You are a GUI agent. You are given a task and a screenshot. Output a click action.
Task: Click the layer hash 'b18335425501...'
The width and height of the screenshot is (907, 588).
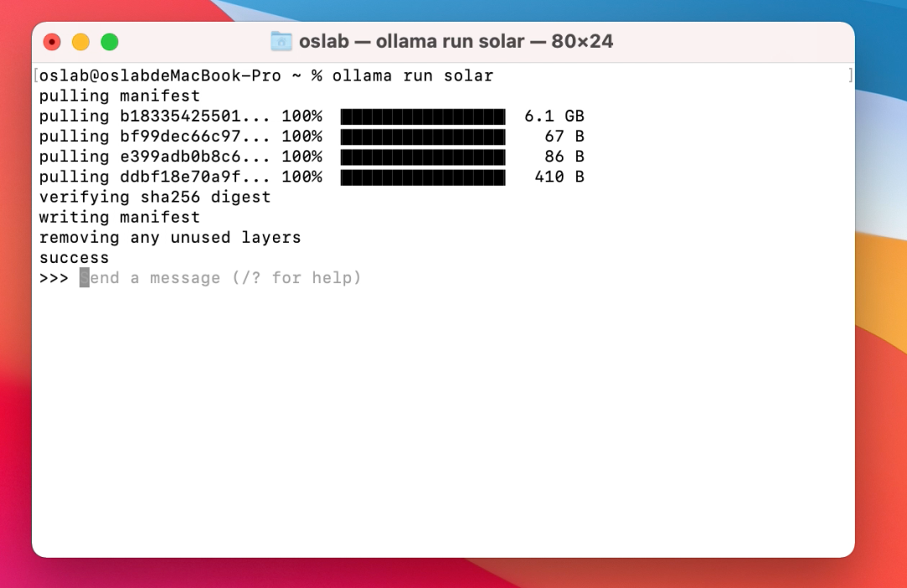195,116
